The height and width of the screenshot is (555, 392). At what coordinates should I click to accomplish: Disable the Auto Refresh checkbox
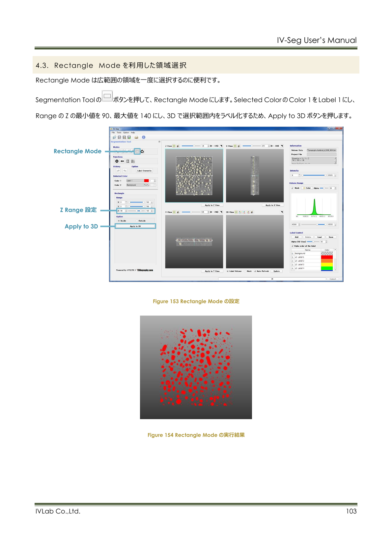[255, 271]
